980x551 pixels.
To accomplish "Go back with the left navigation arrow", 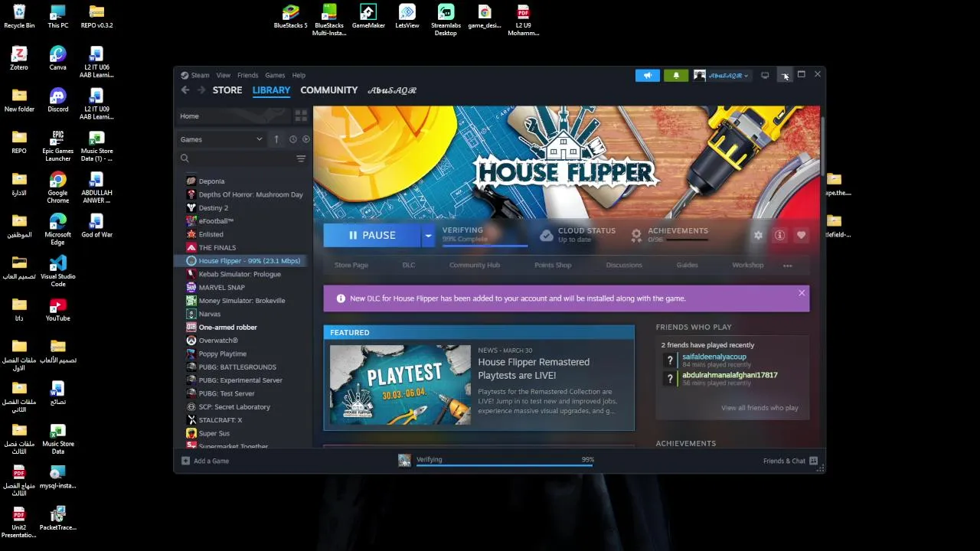I will tap(185, 90).
